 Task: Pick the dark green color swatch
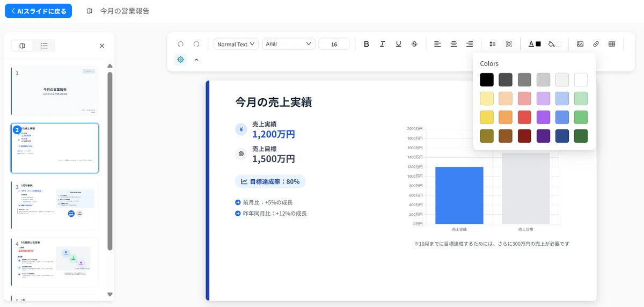(x=581, y=136)
